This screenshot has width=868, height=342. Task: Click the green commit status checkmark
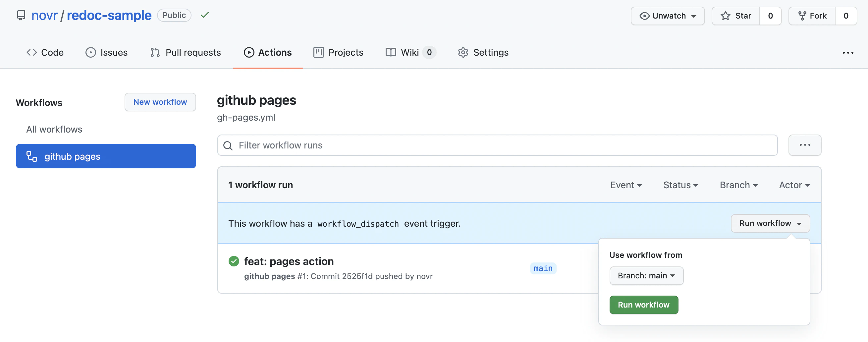[204, 15]
